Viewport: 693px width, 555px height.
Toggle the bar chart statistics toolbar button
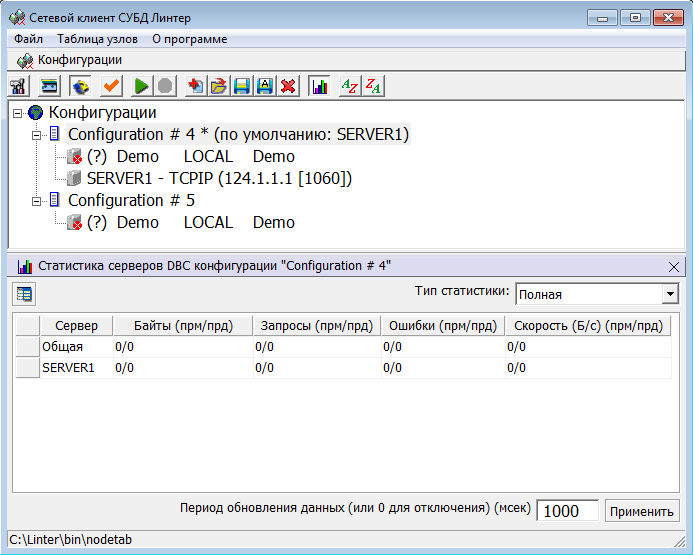(x=319, y=86)
